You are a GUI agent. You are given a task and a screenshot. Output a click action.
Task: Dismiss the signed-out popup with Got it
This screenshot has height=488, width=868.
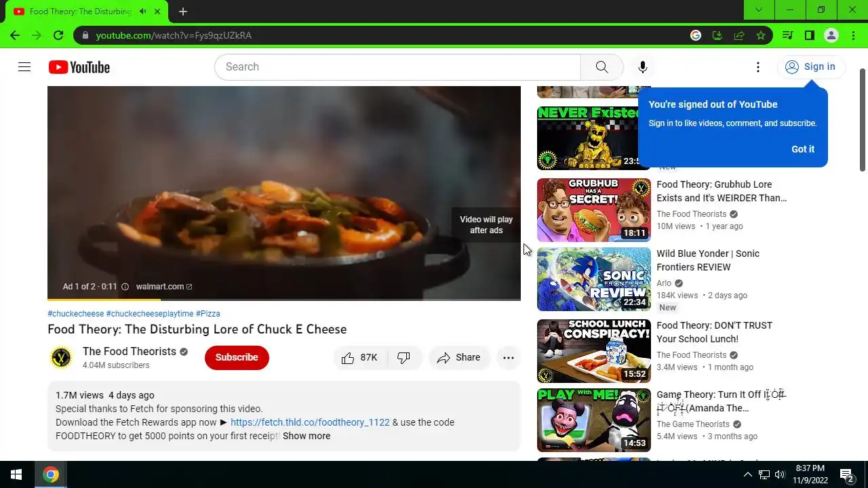click(x=803, y=149)
